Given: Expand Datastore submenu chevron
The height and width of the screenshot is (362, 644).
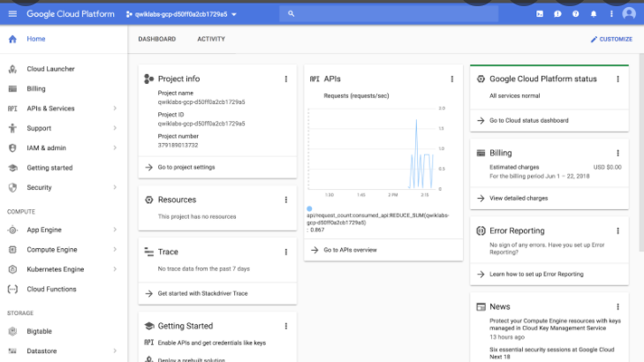Looking at the screenshot, I should click(x=115, y=351).
